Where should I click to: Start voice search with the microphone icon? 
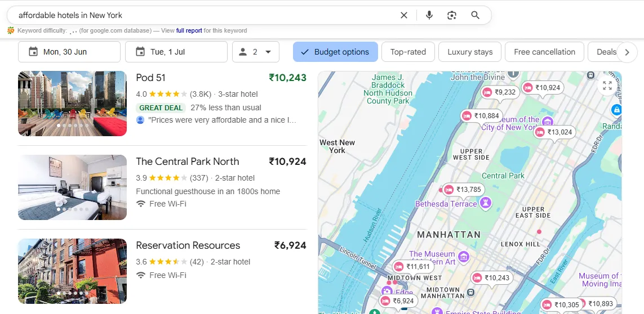coord(429,15)
